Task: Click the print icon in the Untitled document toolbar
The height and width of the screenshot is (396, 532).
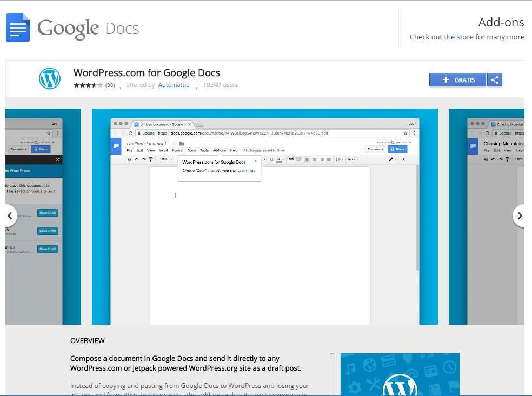Action: click(129, 159)
